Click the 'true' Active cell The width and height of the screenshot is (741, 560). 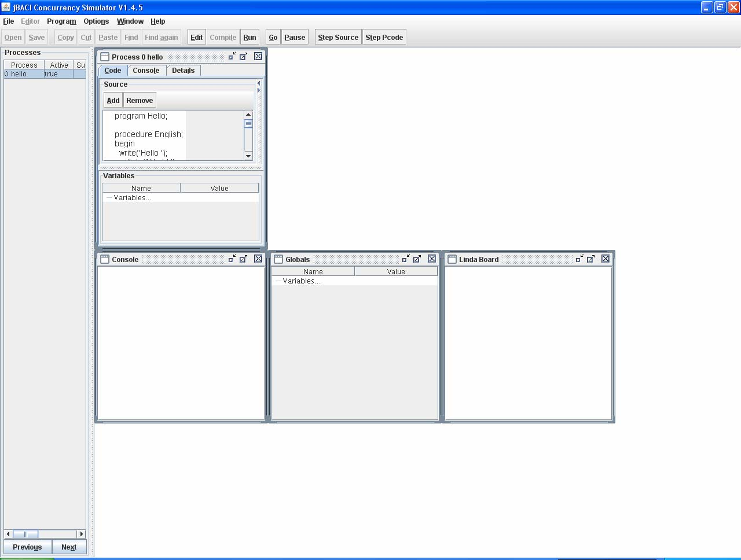point(58,74)
